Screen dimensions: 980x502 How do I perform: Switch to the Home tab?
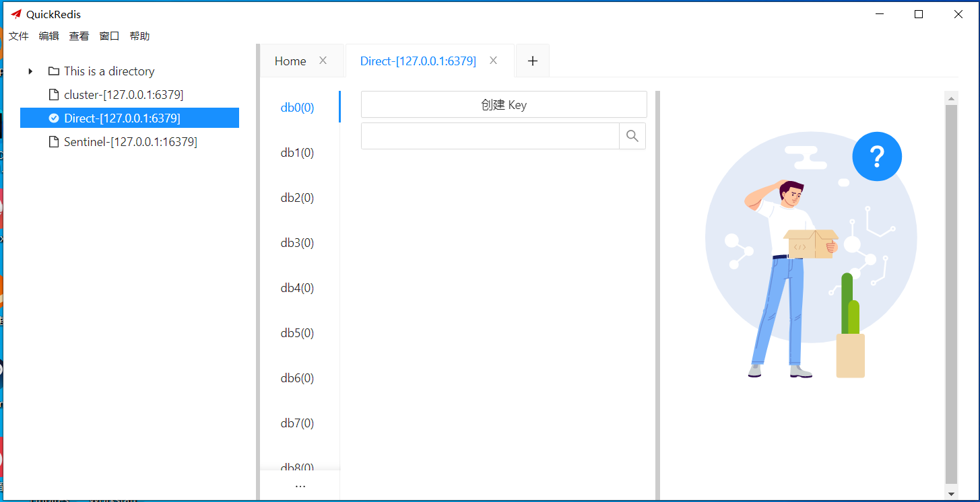[290, 61]
